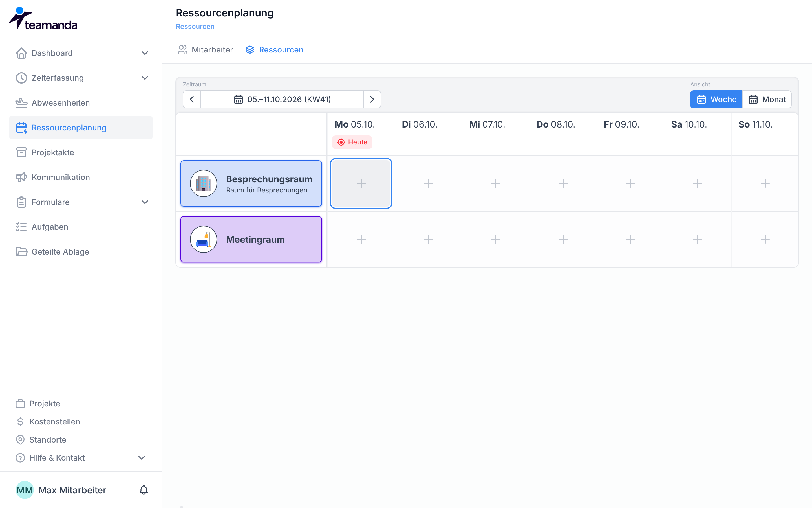
Task: Click the MM user avatar
Action: click(25, 490)
